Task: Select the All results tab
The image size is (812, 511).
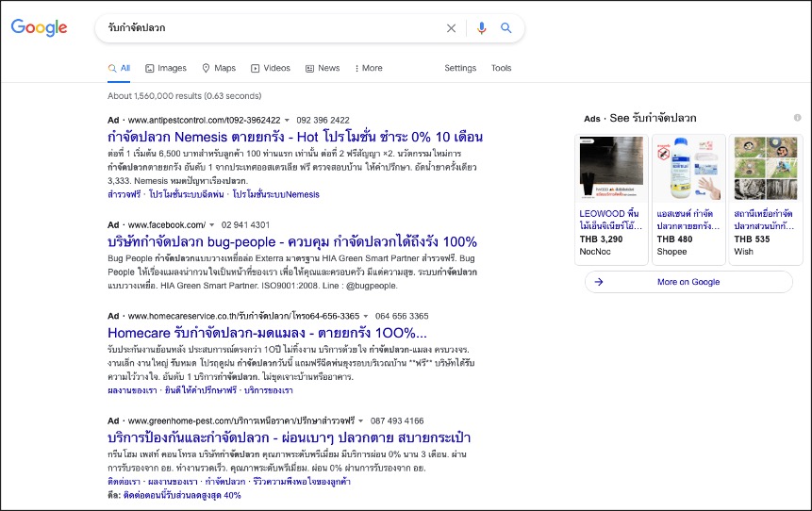Action: click(x=119, y=68)
